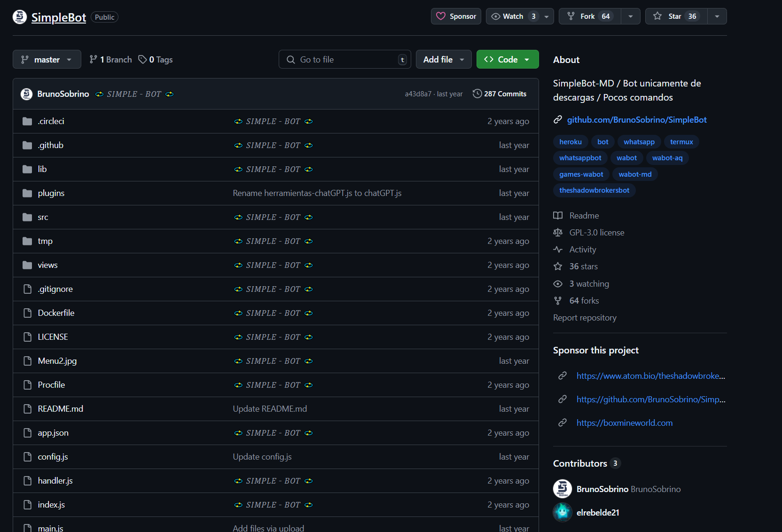Click the folder icon of the views row
Image resolution: width=782 pixels, height=532 pixels.
tap(27, 265)
